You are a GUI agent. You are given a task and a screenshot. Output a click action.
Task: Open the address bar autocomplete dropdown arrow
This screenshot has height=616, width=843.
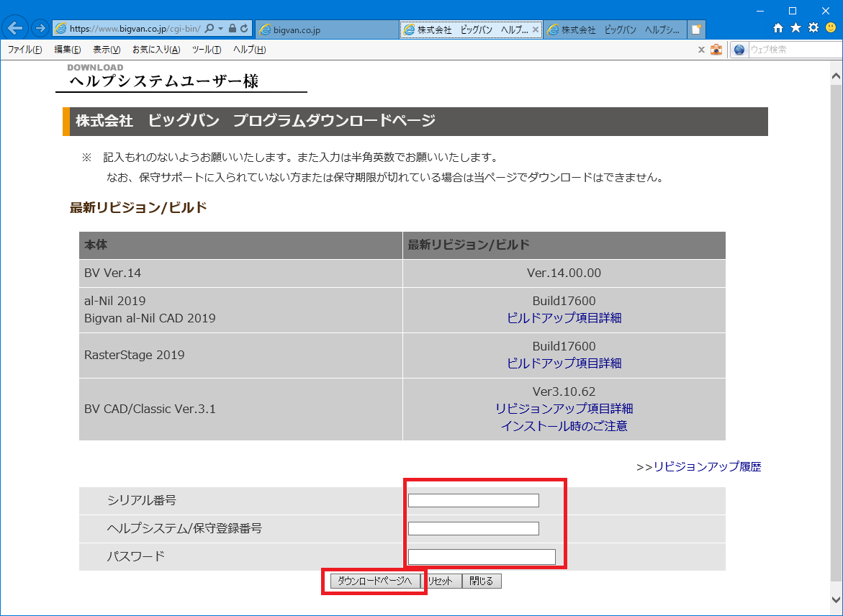point(220,29)
